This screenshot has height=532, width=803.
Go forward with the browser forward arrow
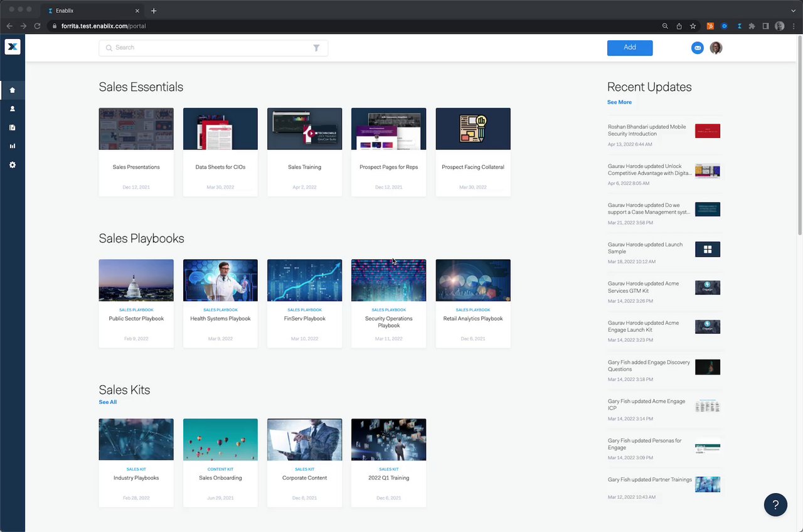(x=23, y=26)
